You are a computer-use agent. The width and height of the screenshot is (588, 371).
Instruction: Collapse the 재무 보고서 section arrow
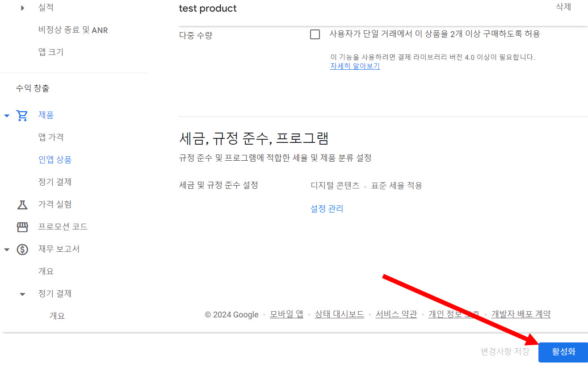[7, 250]
